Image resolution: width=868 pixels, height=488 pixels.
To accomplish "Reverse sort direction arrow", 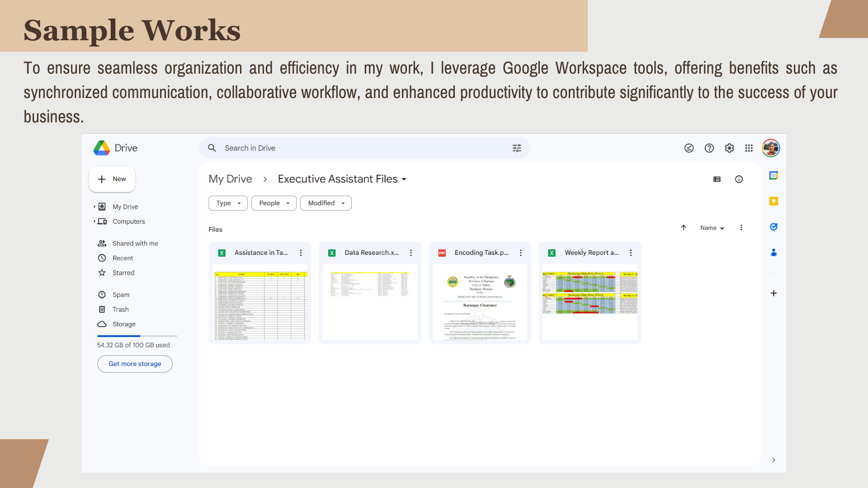I will (x=684, y=228).
